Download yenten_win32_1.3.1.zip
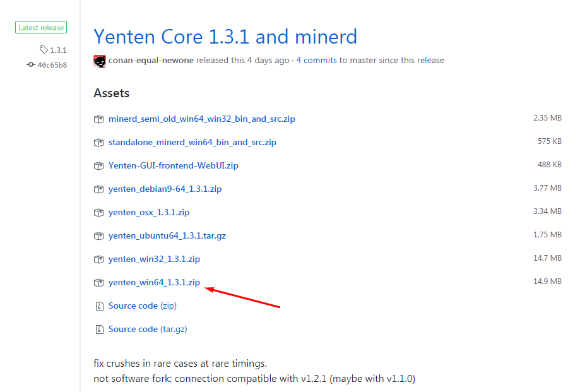 (x=154, y=259)
